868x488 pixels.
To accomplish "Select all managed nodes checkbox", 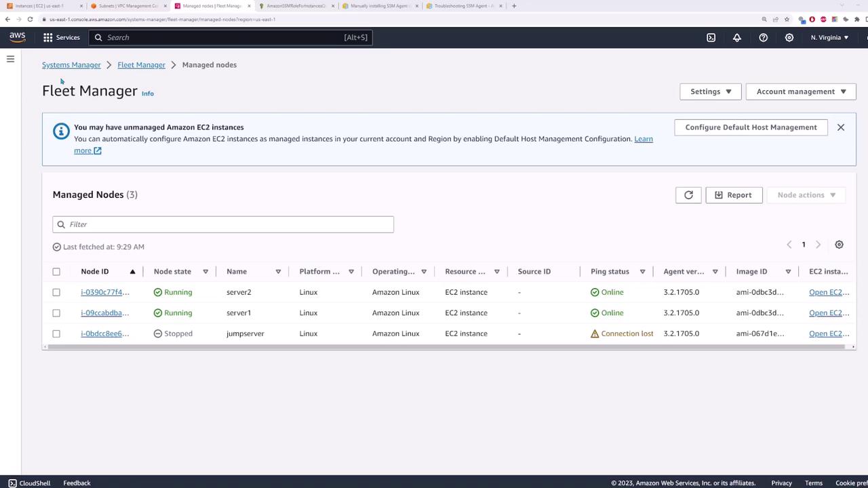I will pos(56,272).
